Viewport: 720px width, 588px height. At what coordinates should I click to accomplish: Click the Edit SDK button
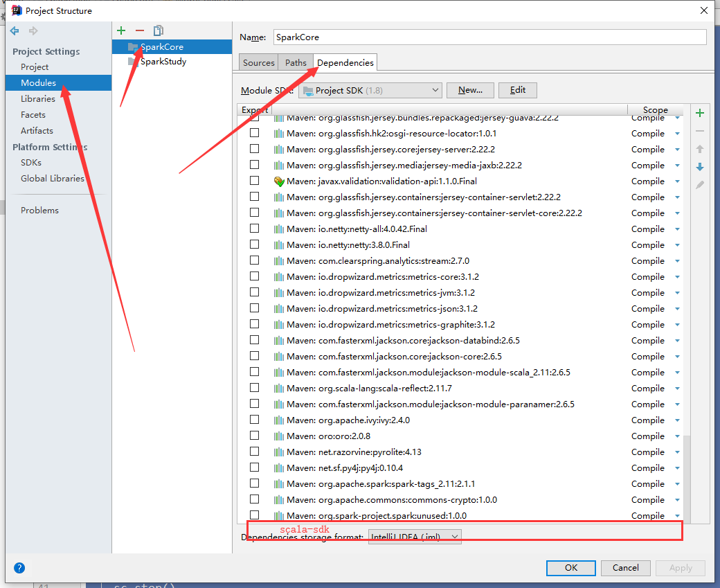point(518,90)
